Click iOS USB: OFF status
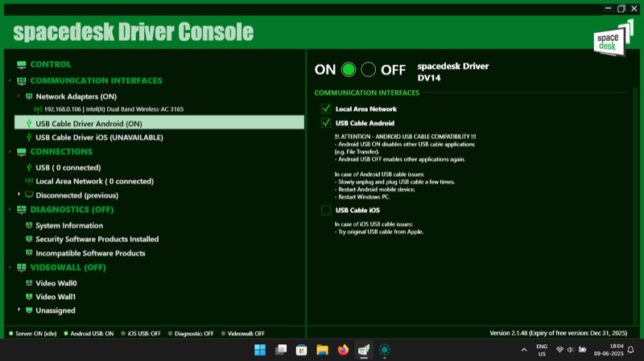644x361 pixels. [141, 334]
